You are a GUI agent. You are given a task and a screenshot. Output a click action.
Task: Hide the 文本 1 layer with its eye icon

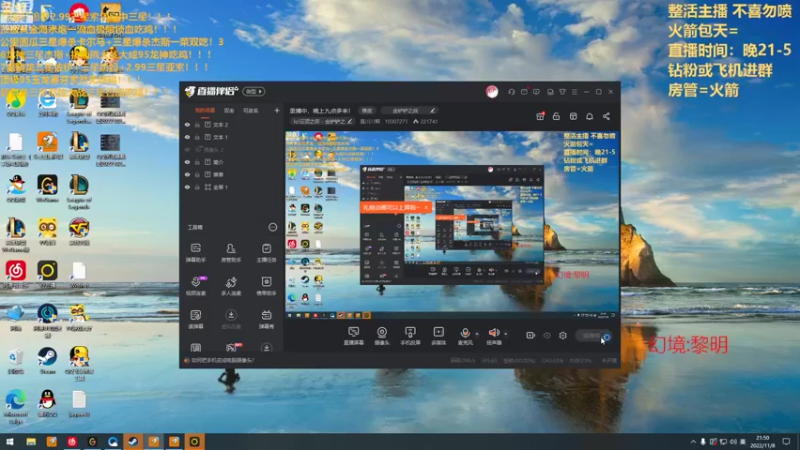[x=187, y=137]
